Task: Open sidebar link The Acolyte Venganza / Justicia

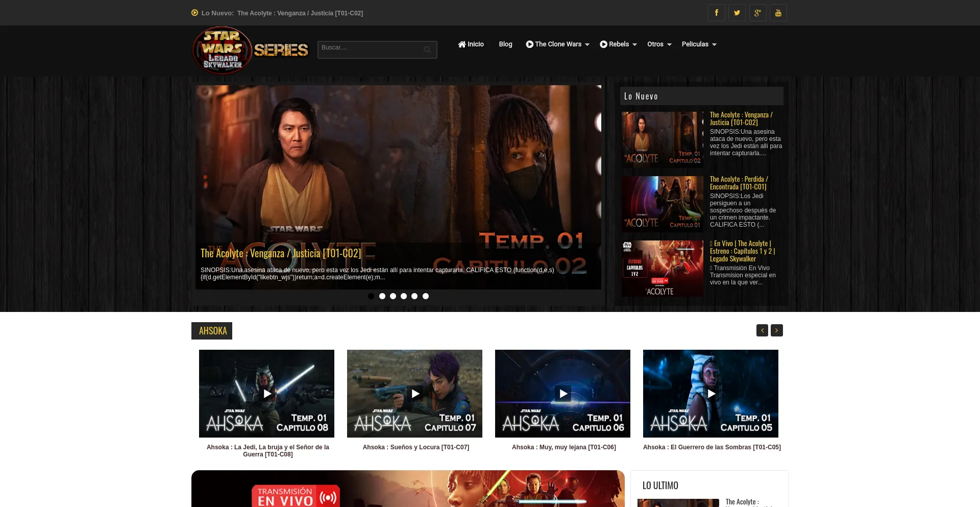Action: [741, 118]
